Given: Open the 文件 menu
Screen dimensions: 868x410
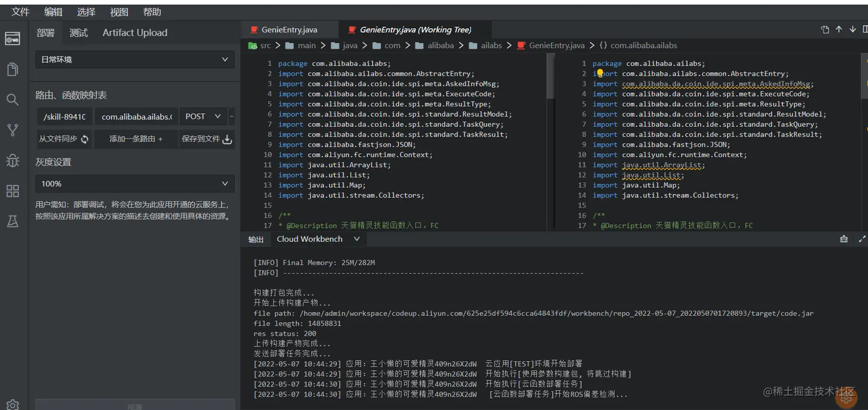Looking at the screenshot, I should pos(20,12).
